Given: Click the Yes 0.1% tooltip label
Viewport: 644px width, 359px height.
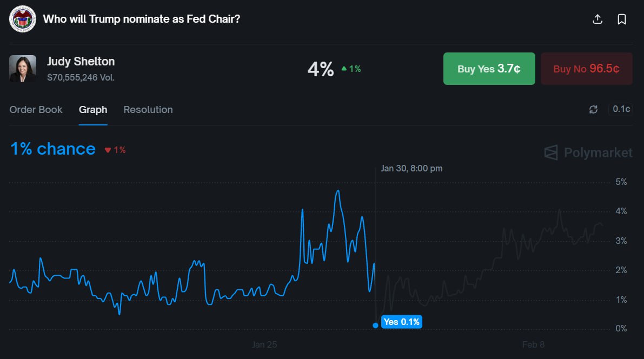Looking at the screenshot, I should tap(401, 322).
